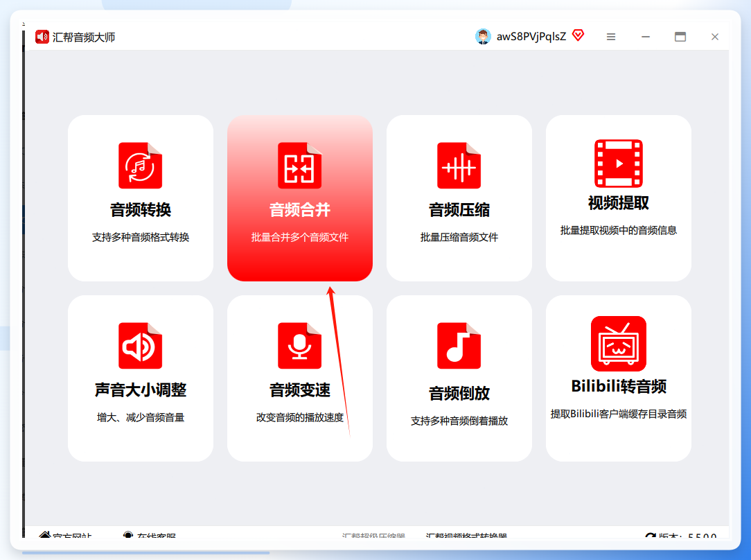The height and width of the screenshot is (560, 751).
Task: Click description 支持多种音频格式转换
Action: tap(141, 237)
